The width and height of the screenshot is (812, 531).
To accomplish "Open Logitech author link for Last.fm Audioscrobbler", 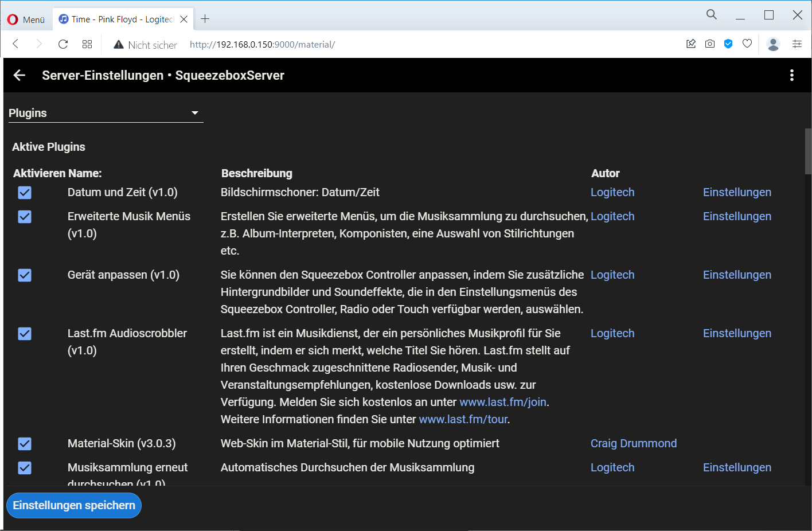I will click(x=612, y=333).
